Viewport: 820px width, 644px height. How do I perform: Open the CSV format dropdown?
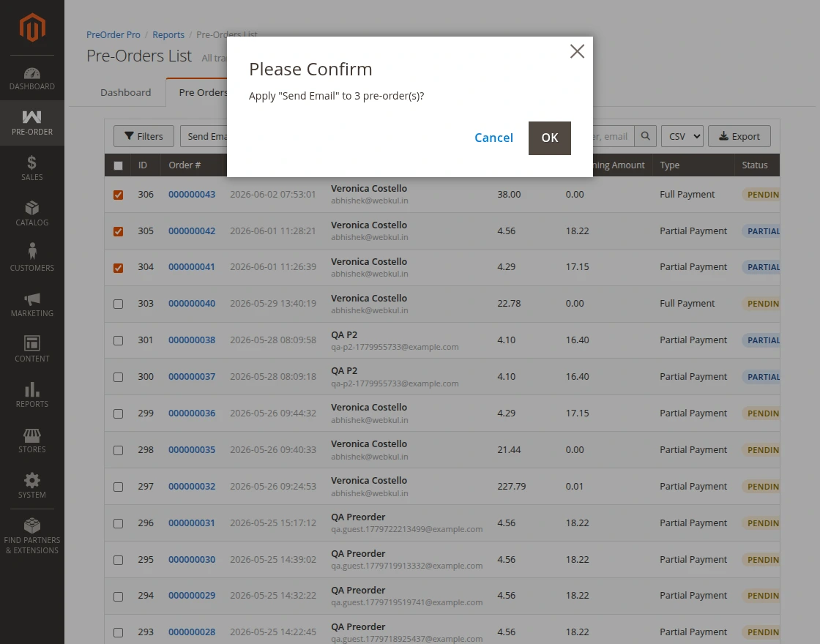682,136
